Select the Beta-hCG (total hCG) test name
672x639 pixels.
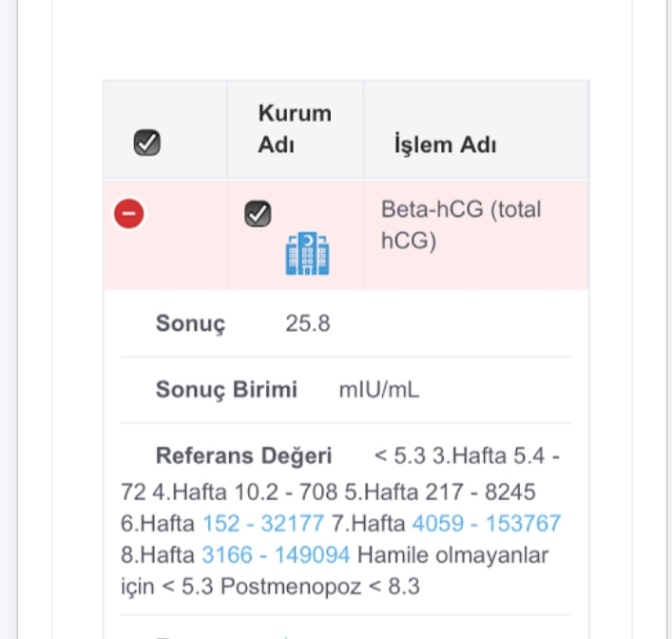point(460,225)
